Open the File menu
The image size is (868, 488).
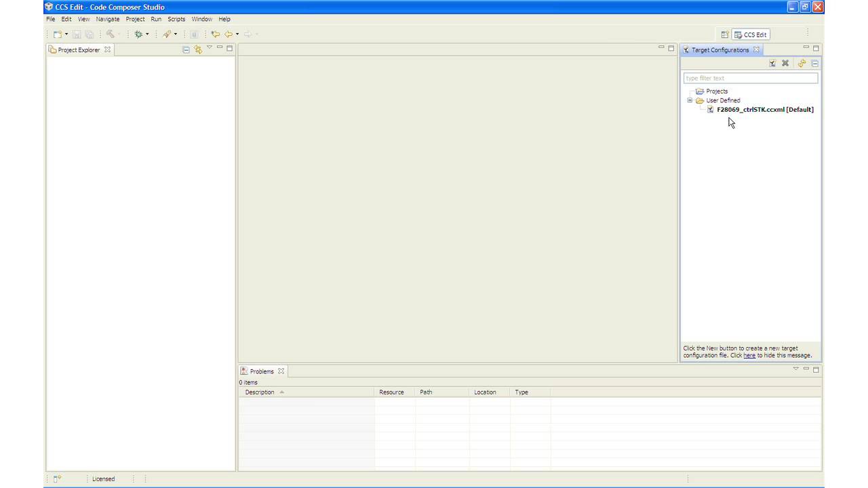(51, 19)
